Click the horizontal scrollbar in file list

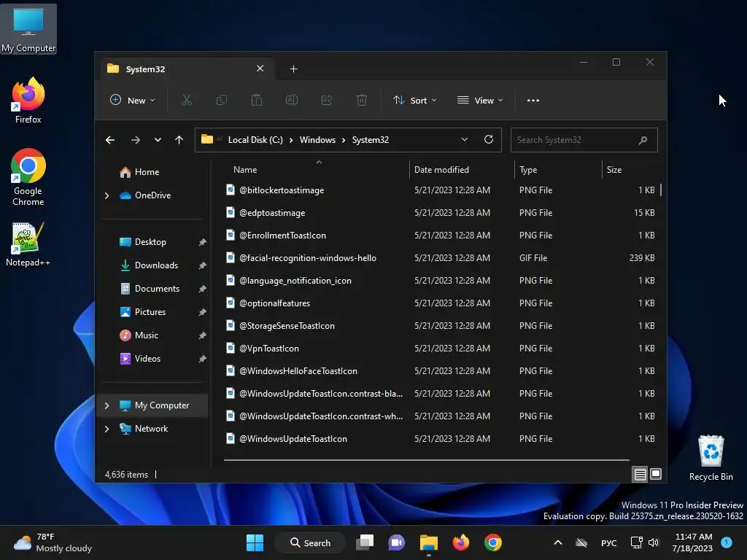coord(426,460)
